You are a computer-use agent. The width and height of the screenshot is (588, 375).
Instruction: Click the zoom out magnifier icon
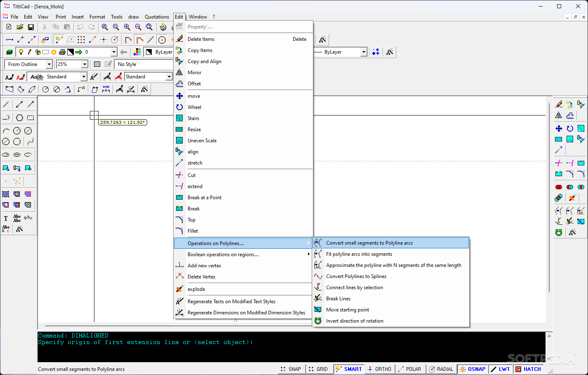click(138, 27)
